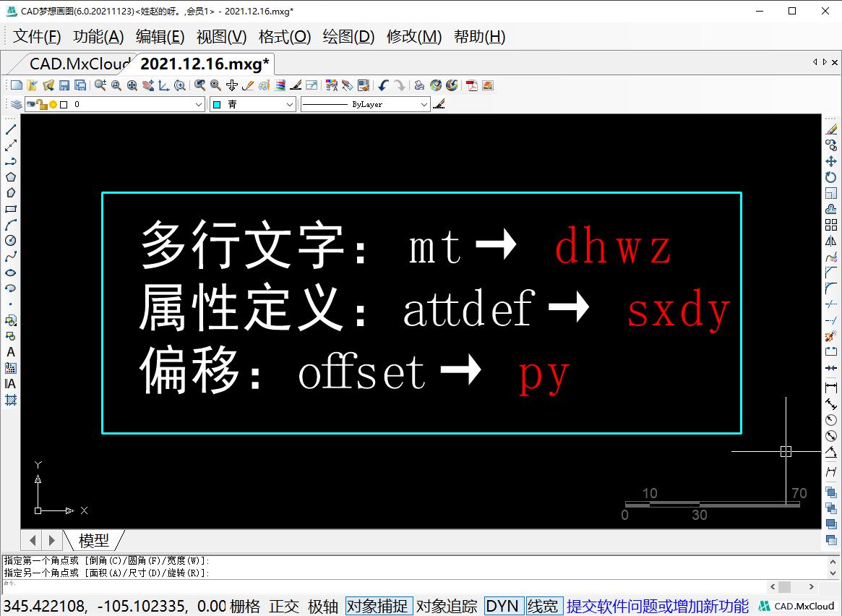Viewport: 842px width, 616px height.
Task: Open the ByLayer linetype dropdown
Action: coord(425,104)
